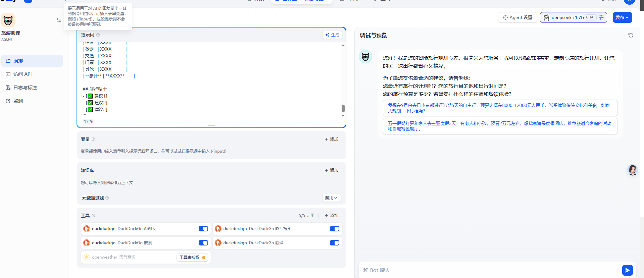Click the 旅游助理 app name
The image size is (644, 278).
tap(11, 33)
